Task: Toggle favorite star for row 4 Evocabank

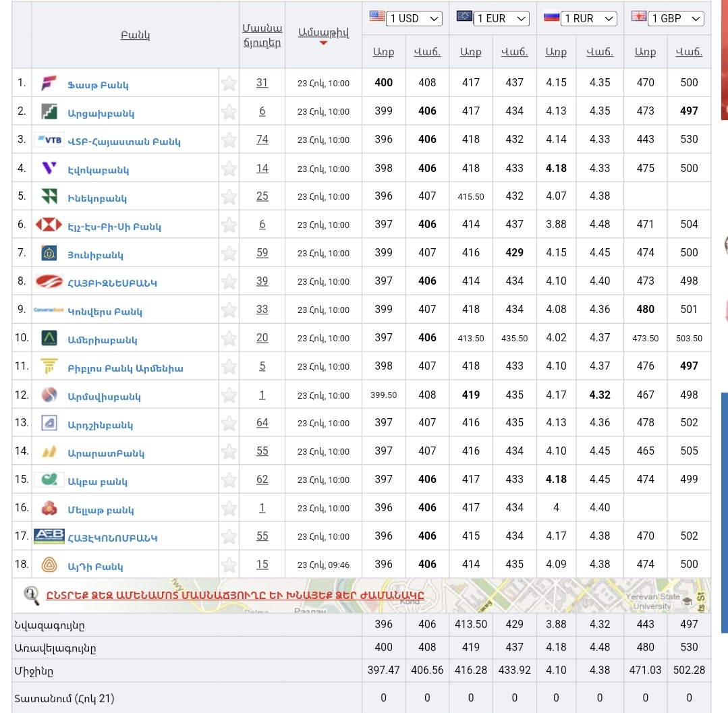Action: [229, 169]
